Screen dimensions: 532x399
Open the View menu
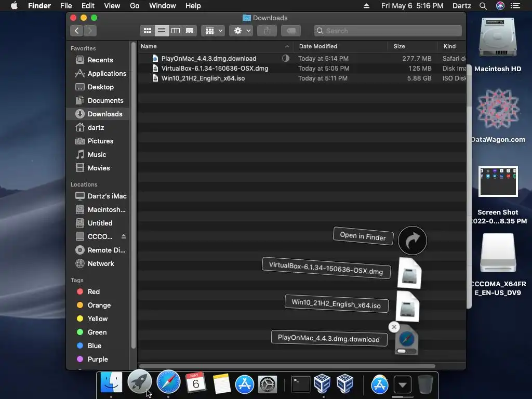point(112,6)
